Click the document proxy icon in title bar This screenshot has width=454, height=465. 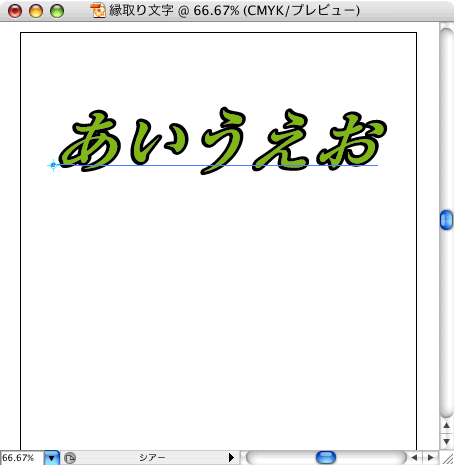[98, 10]
